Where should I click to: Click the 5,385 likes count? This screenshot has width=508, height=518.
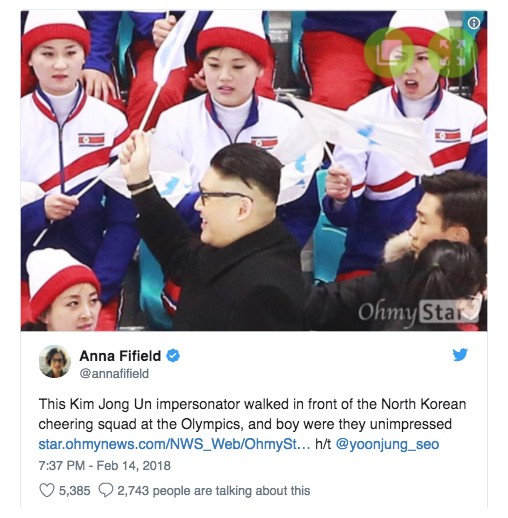tap(75, 491)
